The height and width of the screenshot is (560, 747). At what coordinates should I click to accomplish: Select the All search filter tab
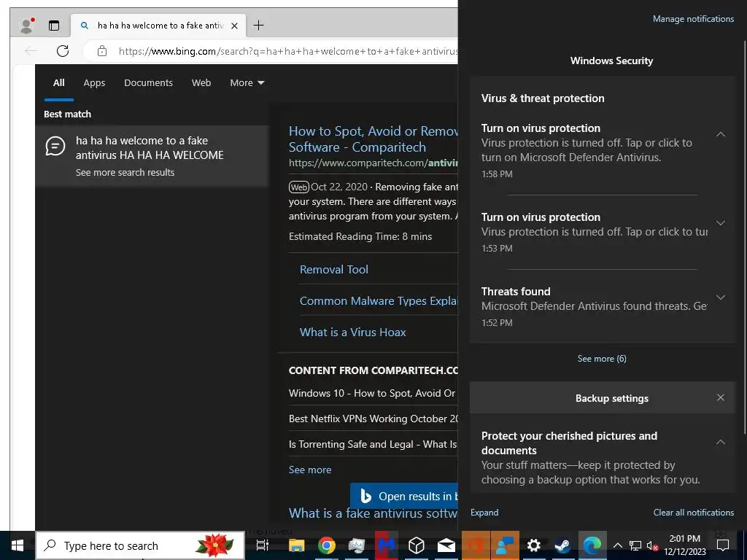58,83
